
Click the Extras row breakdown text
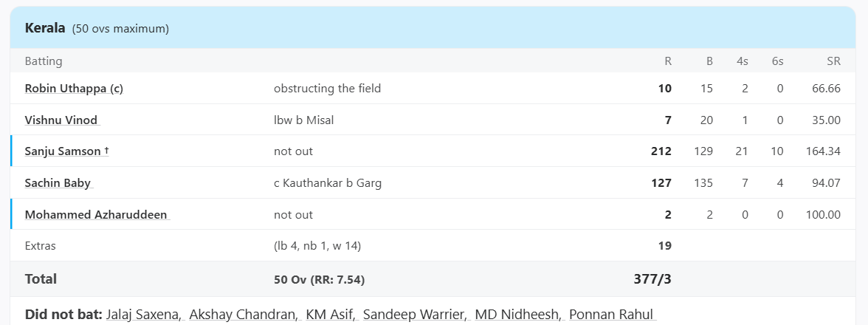coord(317,246)
